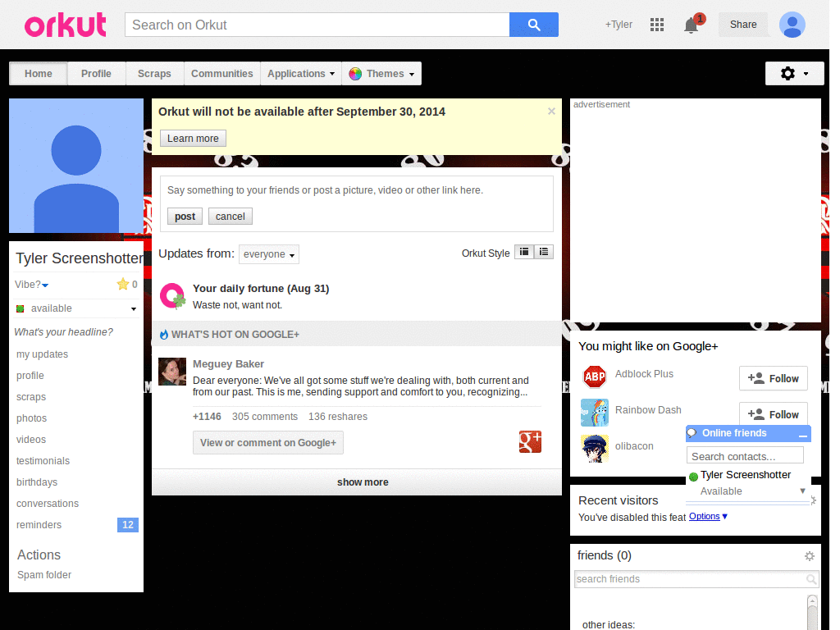
Task: Click the Themes color wheel icon
Action: coord(354,74)
